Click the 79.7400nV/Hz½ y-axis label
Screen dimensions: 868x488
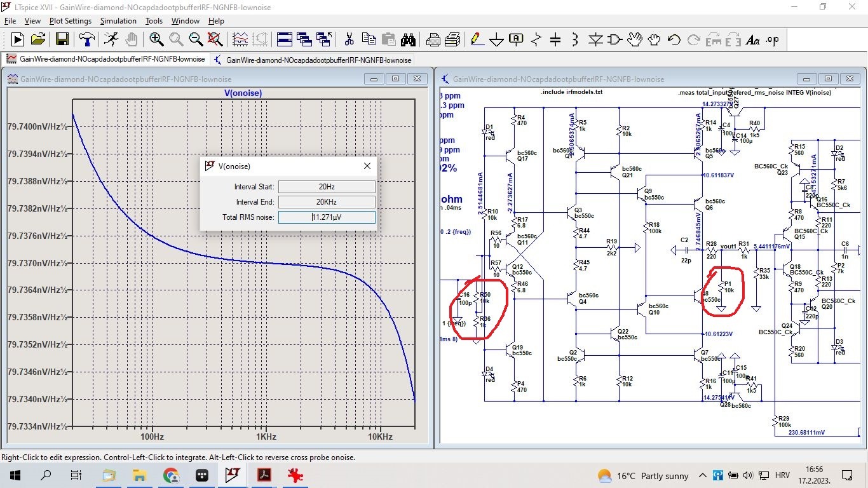click(37, 127)
